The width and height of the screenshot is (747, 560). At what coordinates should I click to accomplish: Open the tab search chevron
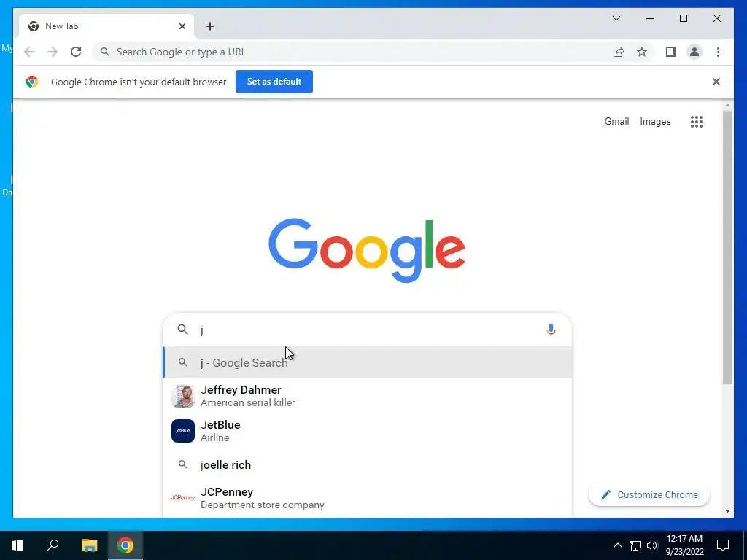616,18
